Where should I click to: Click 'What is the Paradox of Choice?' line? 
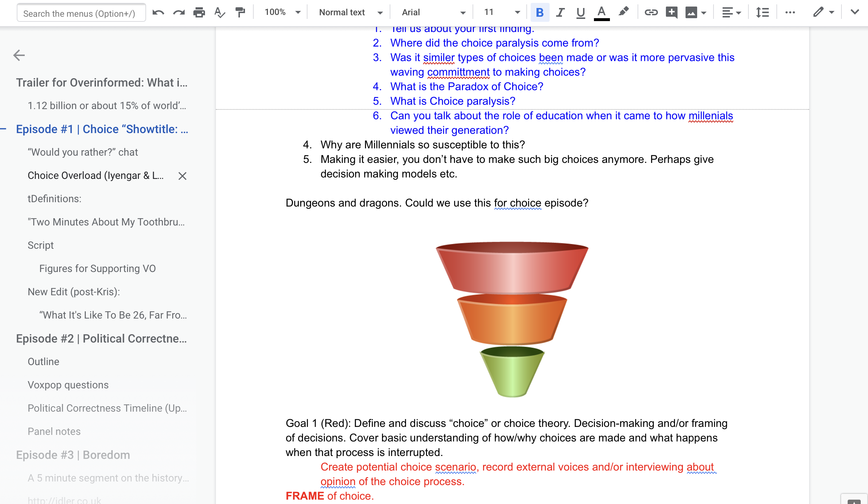tap(467, 87)
